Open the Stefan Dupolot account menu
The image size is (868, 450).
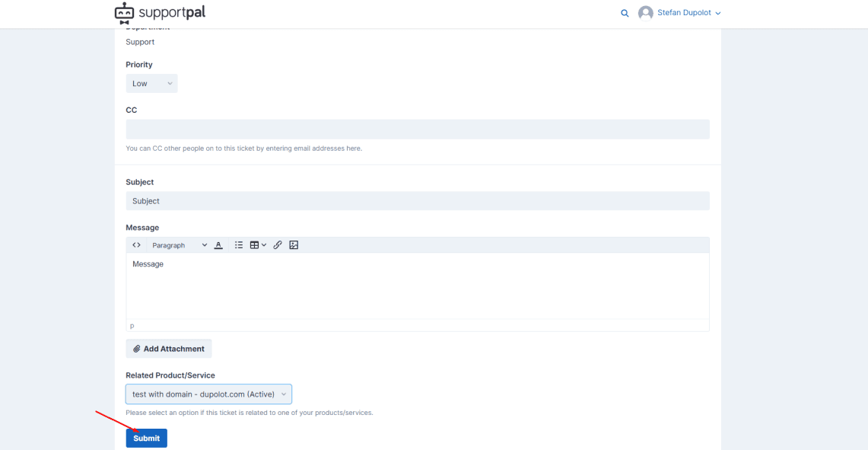688,13
